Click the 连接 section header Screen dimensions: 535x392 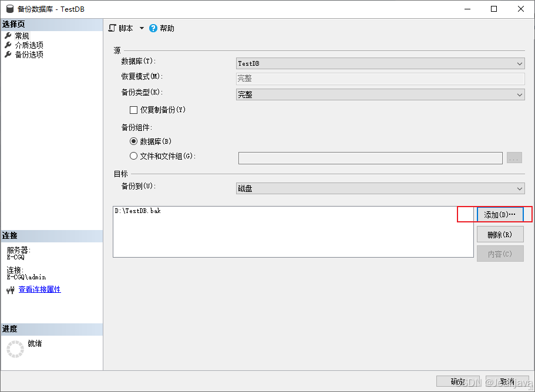(52, 236)
